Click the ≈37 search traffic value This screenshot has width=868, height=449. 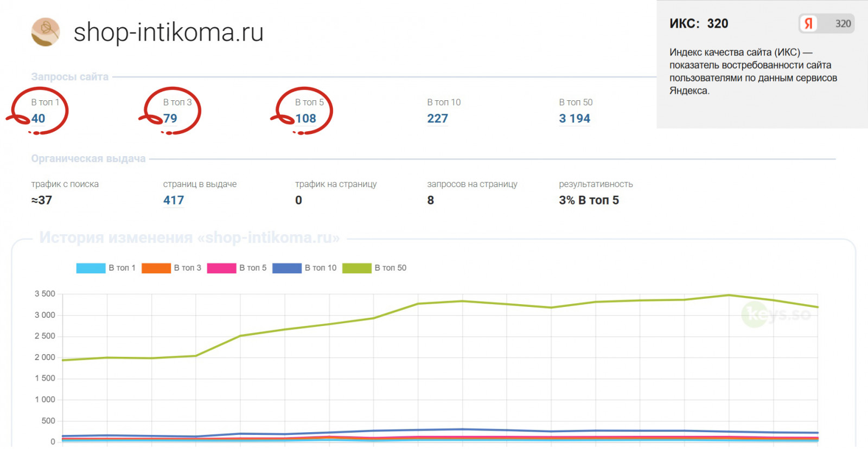(42, 200)
